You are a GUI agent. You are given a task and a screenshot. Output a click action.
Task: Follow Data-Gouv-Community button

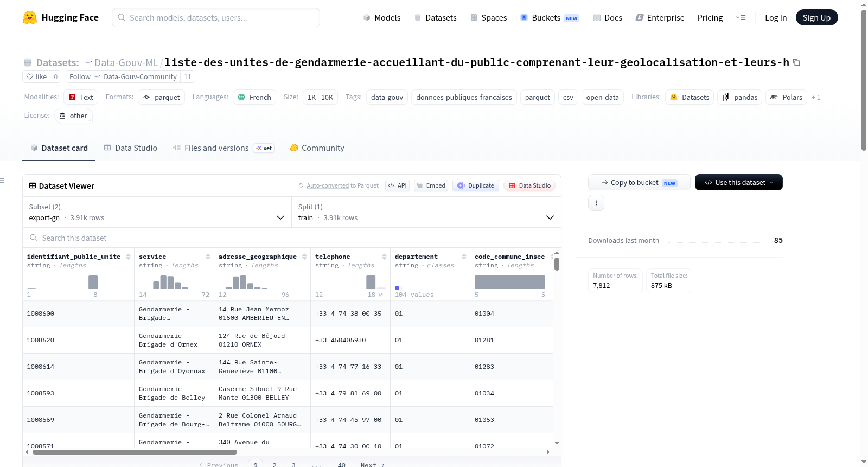click(123, 76)
